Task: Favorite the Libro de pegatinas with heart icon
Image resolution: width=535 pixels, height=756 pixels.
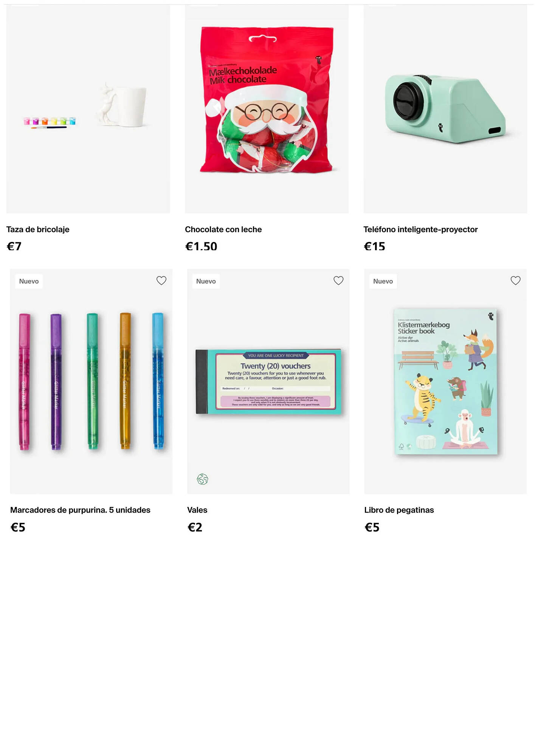Action: pos(515,280)
